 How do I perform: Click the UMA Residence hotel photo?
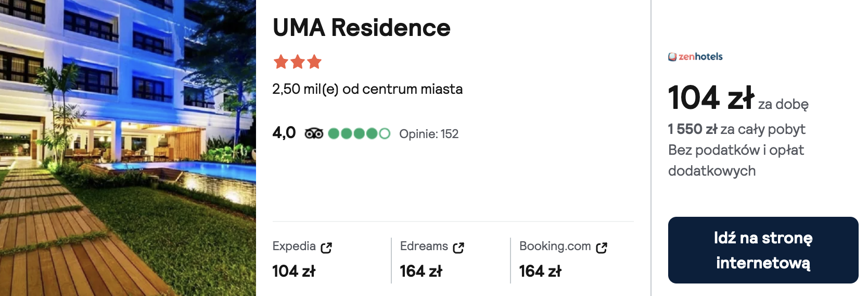128,148
